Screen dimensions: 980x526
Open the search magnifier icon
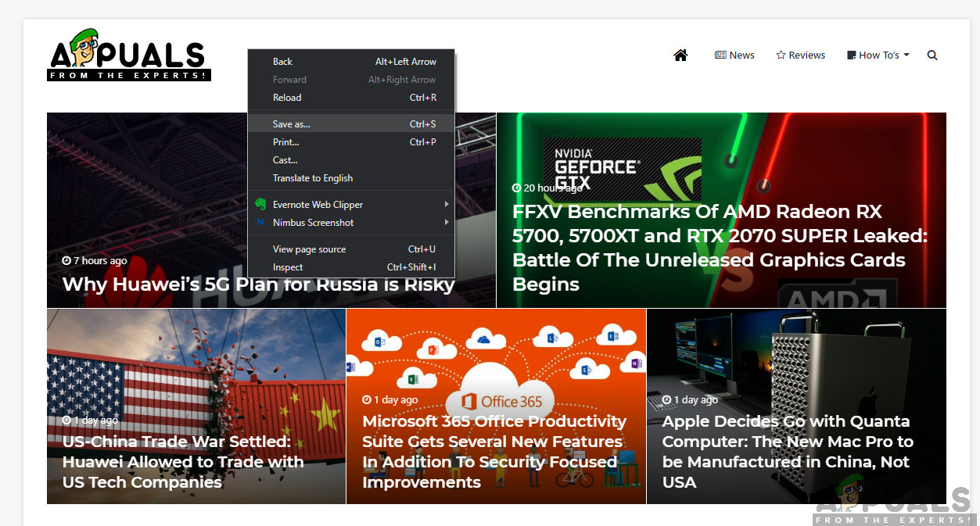[x=932, y=55]
